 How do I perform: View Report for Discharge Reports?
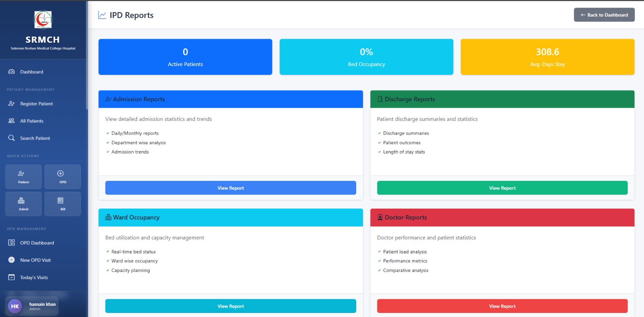(502, 188)
